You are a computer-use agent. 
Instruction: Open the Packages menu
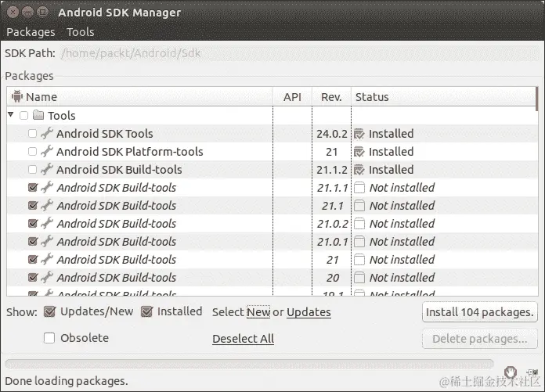click(x=31, y=32)
